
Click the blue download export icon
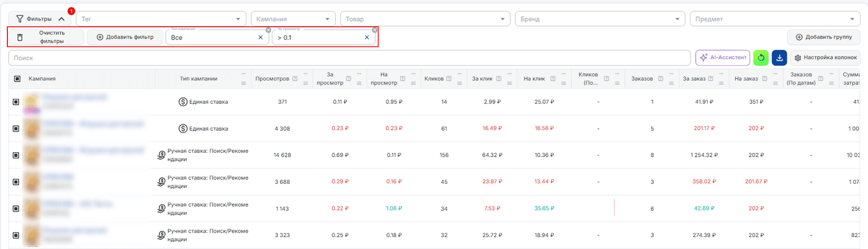tap(779, 58)
